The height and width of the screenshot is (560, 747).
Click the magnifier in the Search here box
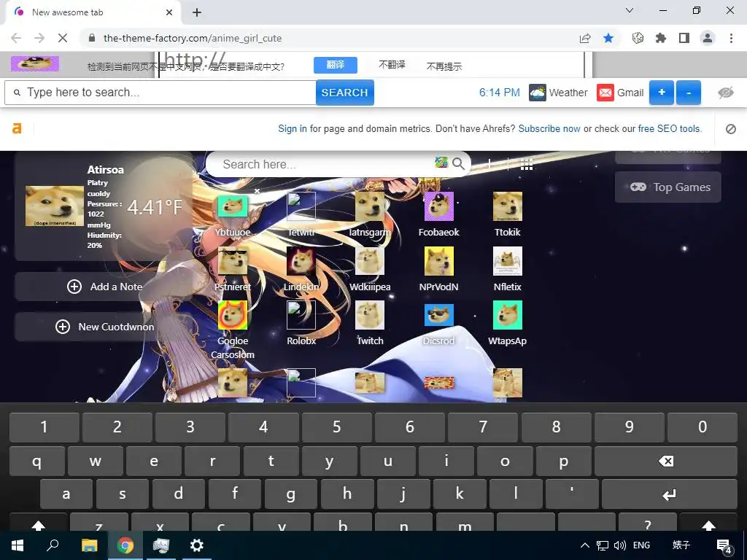point(458,164)
